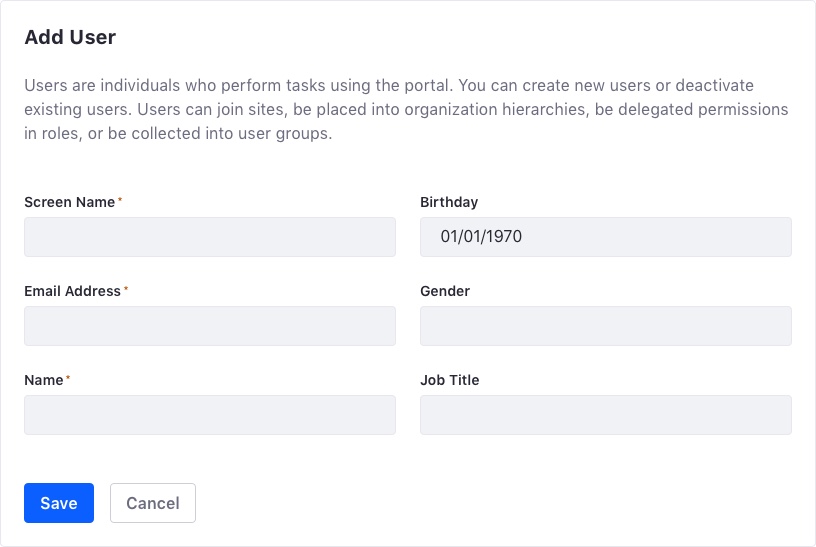Select the Name input field

(x=210, y=415)
